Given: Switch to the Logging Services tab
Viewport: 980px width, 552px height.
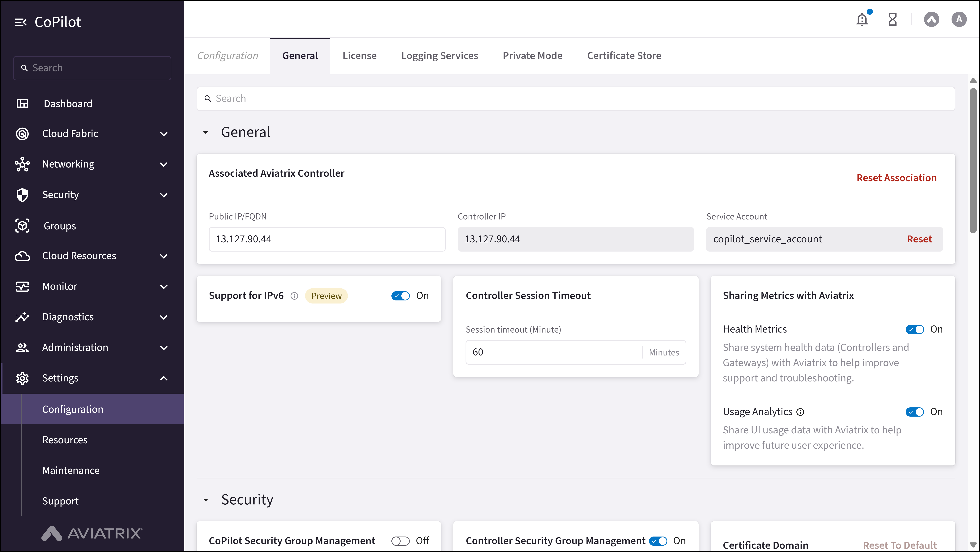Looking at the screenshot, I should point(439,56).
